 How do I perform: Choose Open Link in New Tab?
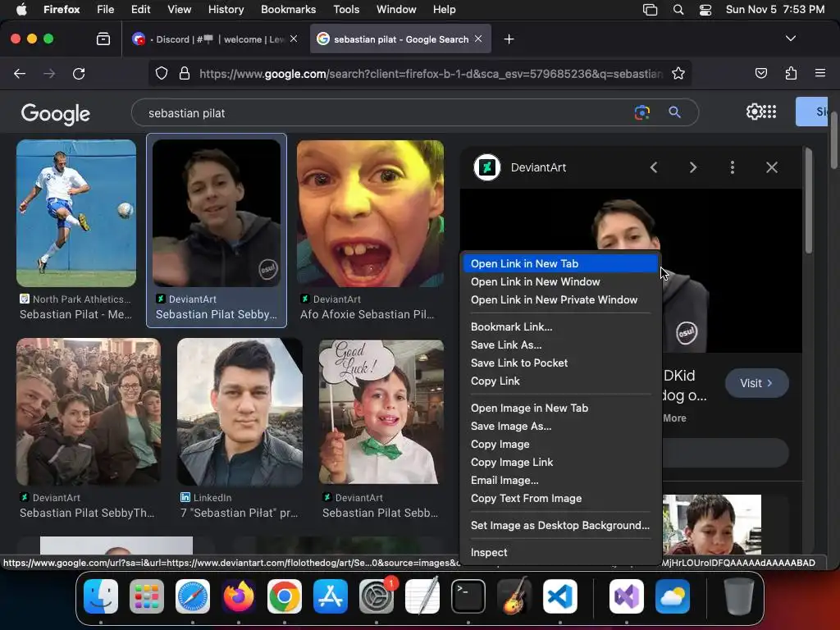560,263
